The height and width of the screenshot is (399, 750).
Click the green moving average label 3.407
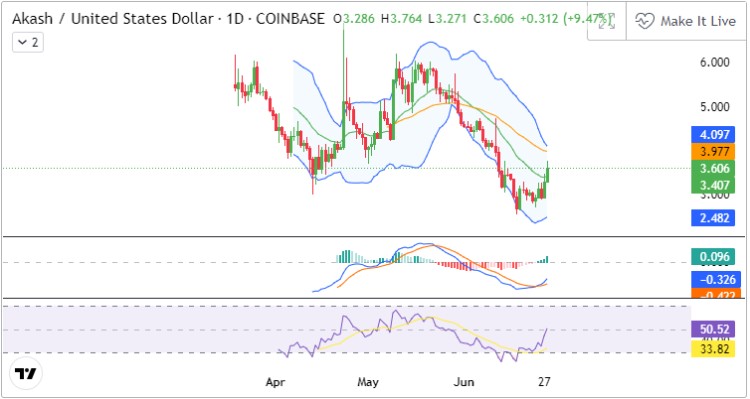713,185
